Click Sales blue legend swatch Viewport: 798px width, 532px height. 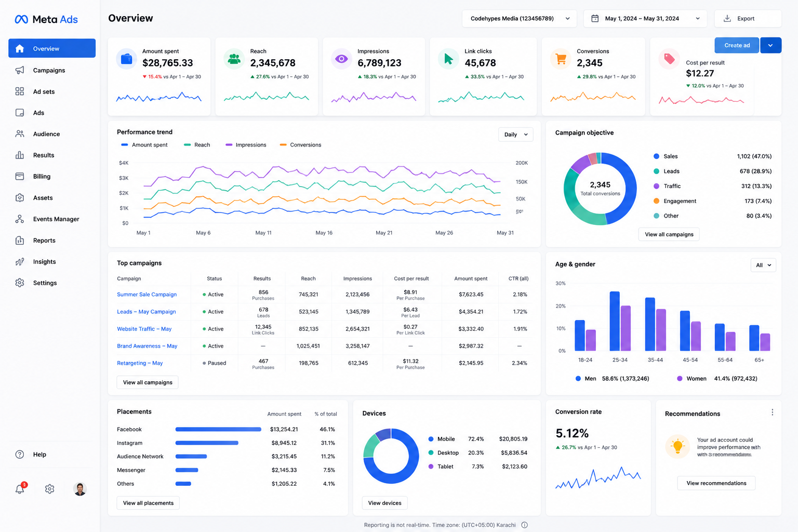point(657,156)
